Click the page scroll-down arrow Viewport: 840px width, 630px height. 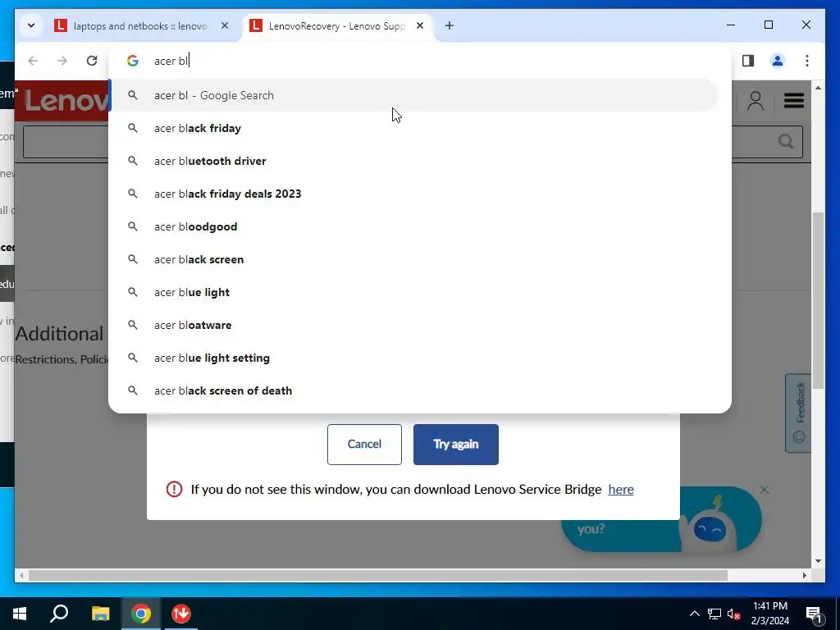click(818, 561)
